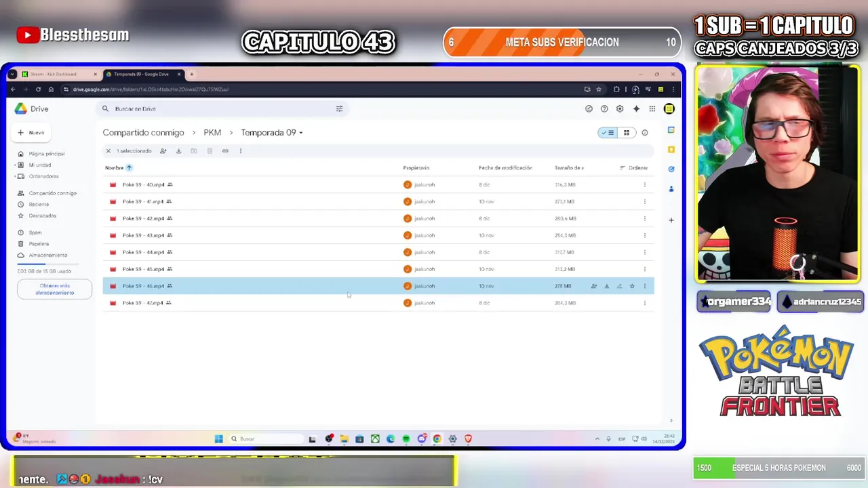The height and width of the screenshot is (488, 868).
Task: Click the Windows taskbar Buscar search box
Action: [x=266, y=439]
